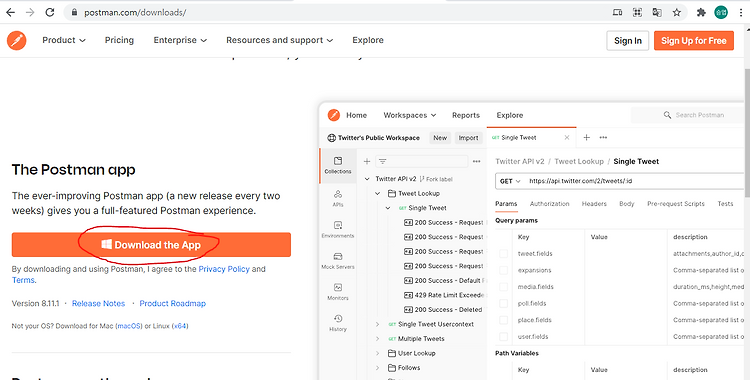The width and height of the screenshot is (750, 380).
Task: Collapse the Tweet Lookup folder
Action: coord(377,193)
